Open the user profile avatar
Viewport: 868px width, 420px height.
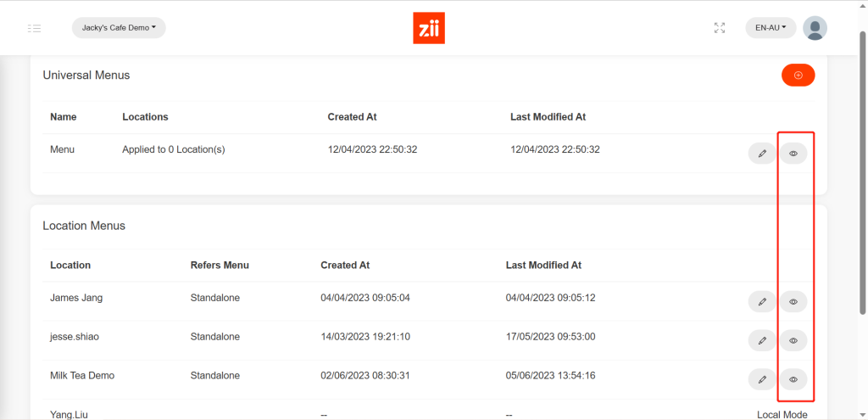pos(815,28)
